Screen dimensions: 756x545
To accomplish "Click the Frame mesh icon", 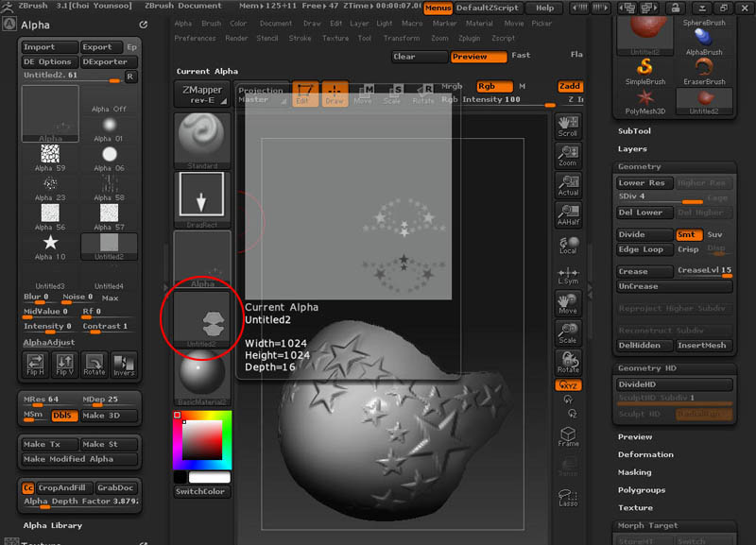I will (568, 436).
